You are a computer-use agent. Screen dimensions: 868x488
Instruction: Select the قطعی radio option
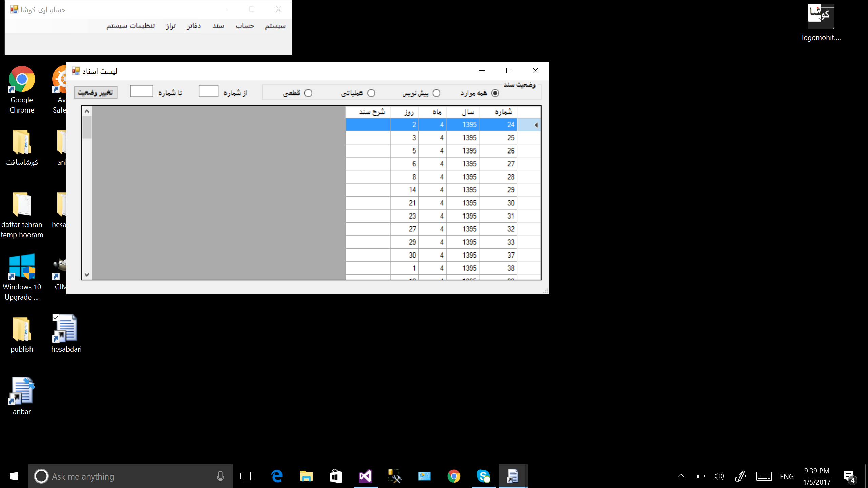pyautogui.click(x=308, y=93)
